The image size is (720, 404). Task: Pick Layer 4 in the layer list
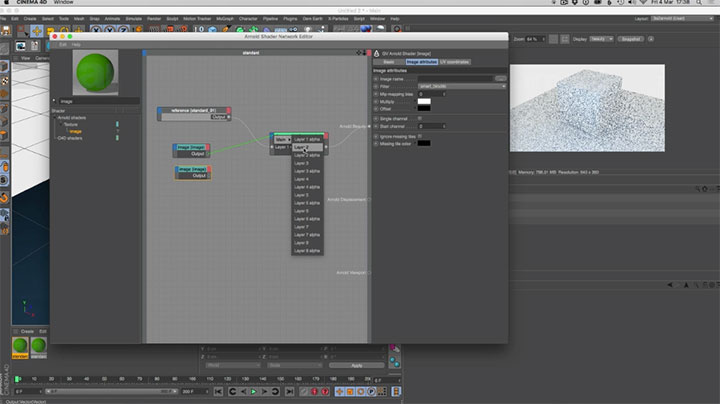[x=307, y=179]
